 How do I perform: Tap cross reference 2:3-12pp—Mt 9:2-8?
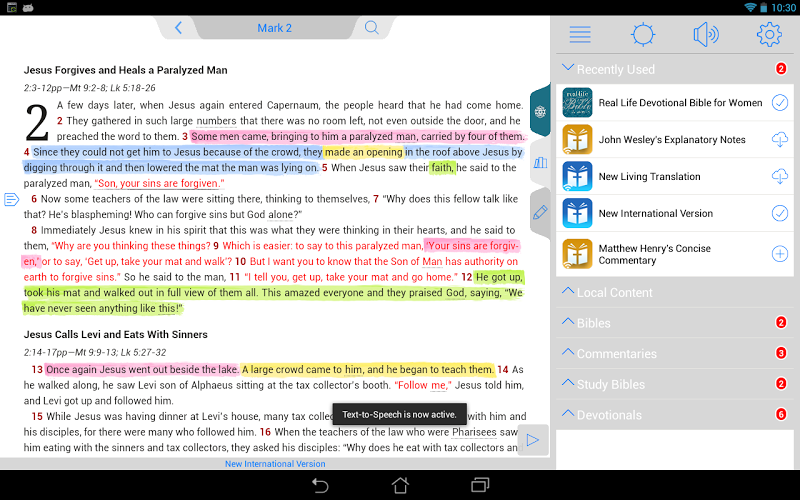pos(89,88)
